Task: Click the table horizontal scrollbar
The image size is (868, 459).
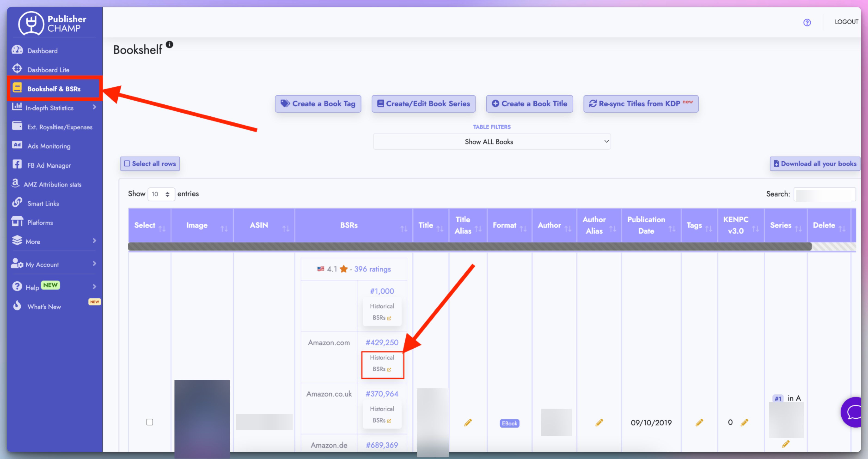Action: 469,247
